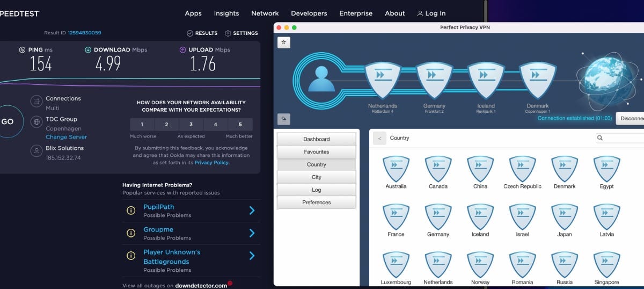Rate network availability as 4
The image size is (644, 289).
[216, 125]
